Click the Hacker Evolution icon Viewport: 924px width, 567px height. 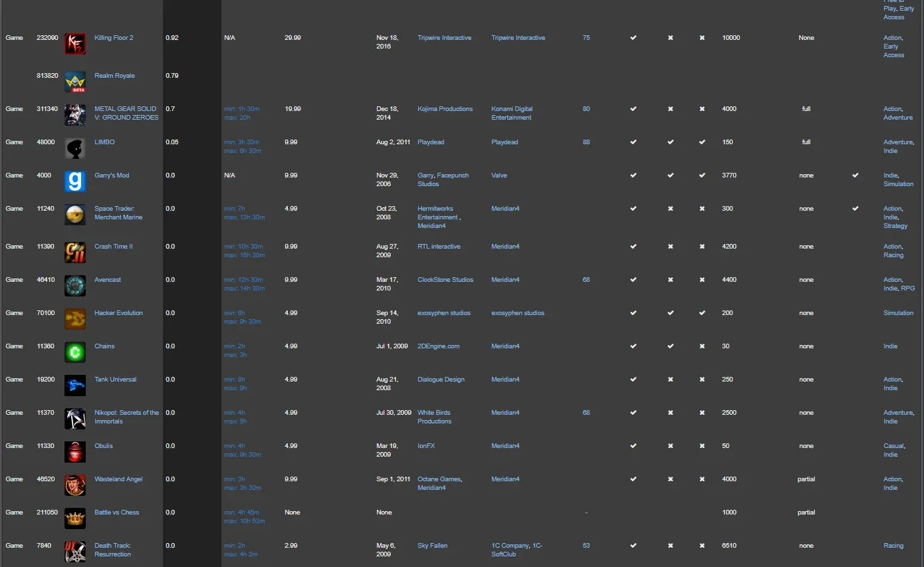point(75,319)
